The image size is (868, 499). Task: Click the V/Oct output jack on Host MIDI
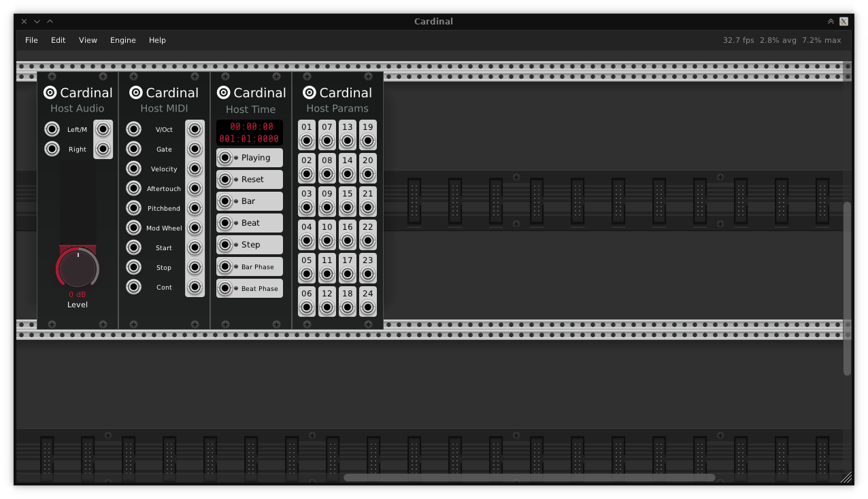coord(195,129)
